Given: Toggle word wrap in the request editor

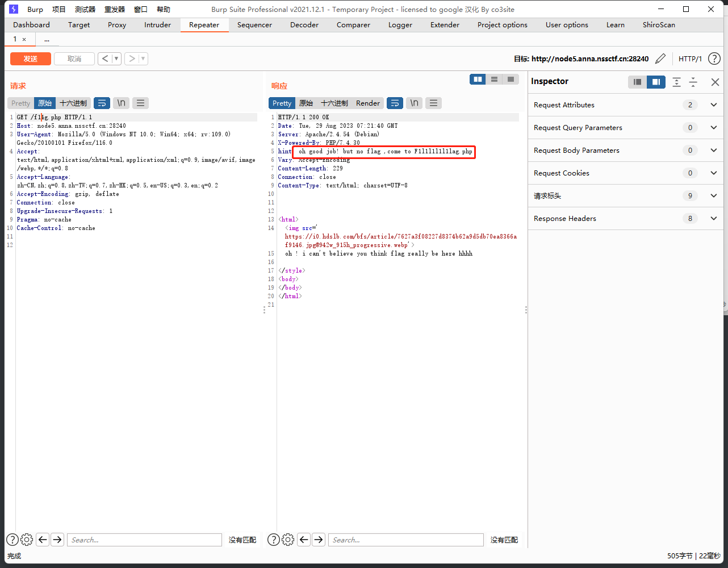Looking at the screenshot, I should (x=102, y=103).
